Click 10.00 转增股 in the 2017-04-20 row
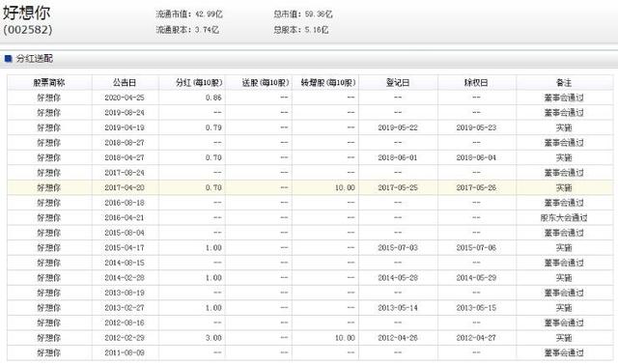Viewport: 618px width, 364px height. 345,188
